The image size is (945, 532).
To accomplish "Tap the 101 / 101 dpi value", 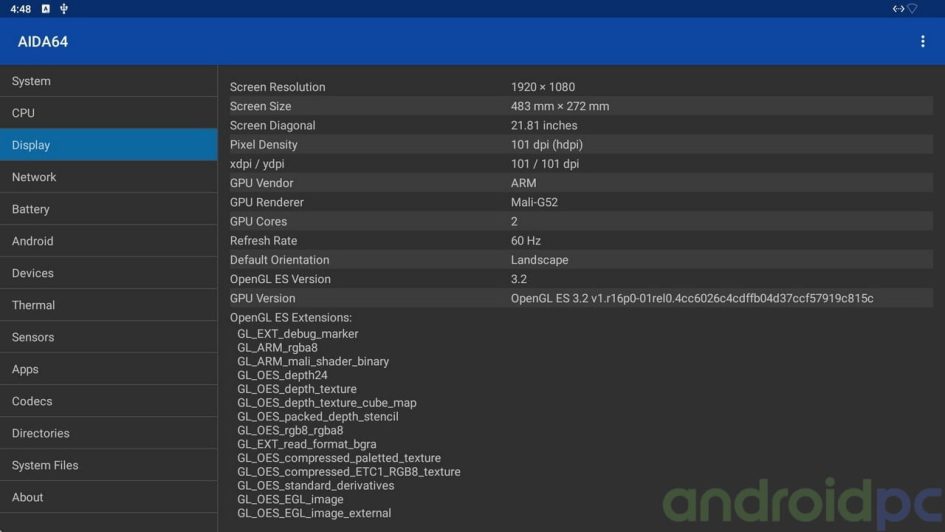I will 545,164.
